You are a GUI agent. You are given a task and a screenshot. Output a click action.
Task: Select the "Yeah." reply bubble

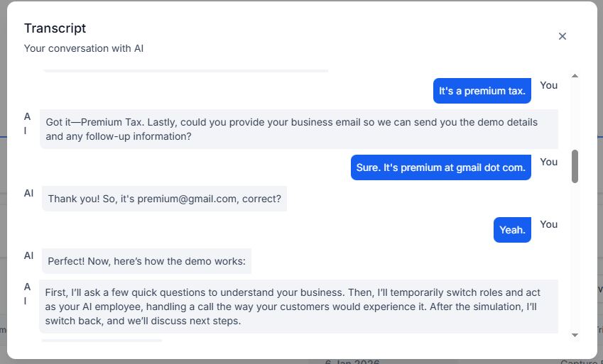coord(512,230)
